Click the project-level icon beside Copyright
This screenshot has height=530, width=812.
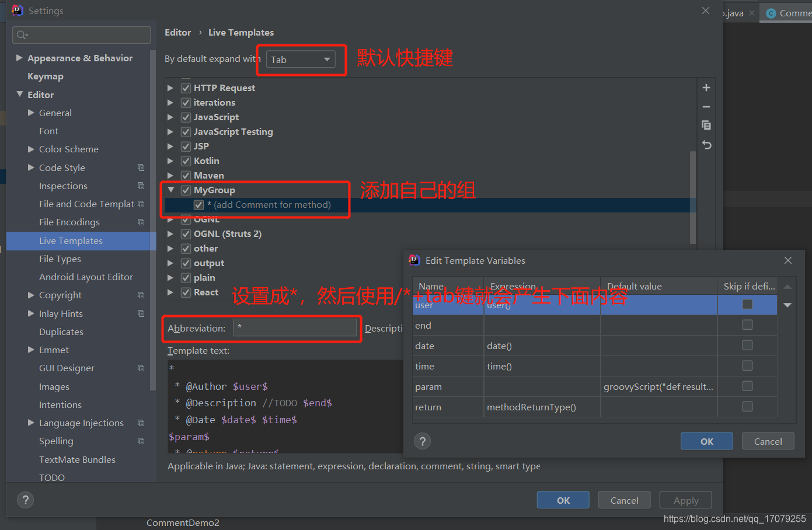[x=141, y=295]
